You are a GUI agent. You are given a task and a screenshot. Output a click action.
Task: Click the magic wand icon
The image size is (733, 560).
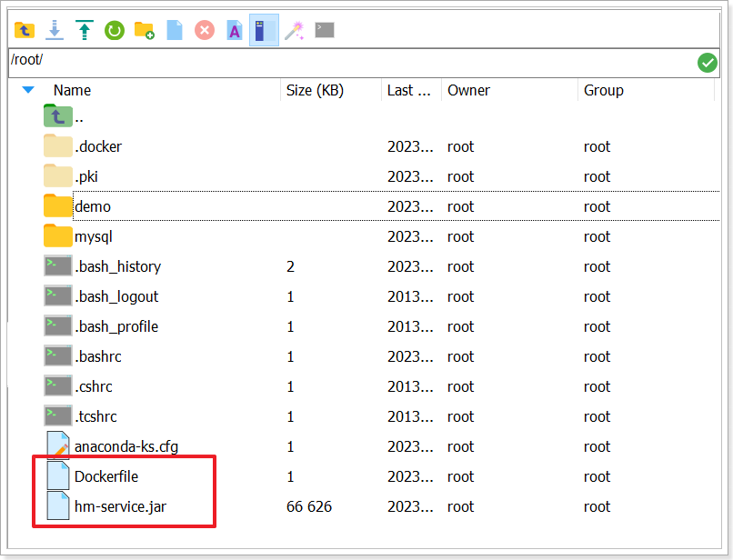(x=295, y=30)
